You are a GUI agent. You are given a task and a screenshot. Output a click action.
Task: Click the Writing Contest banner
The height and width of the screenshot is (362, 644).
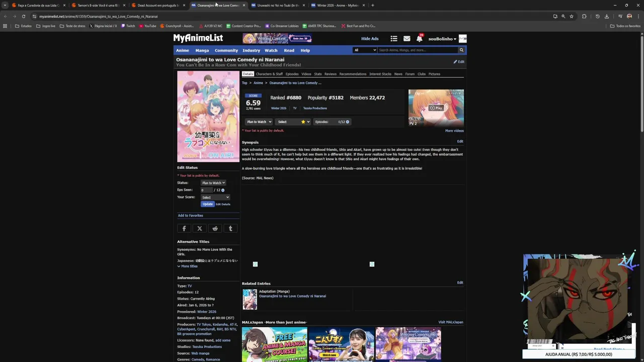point(277,39)
